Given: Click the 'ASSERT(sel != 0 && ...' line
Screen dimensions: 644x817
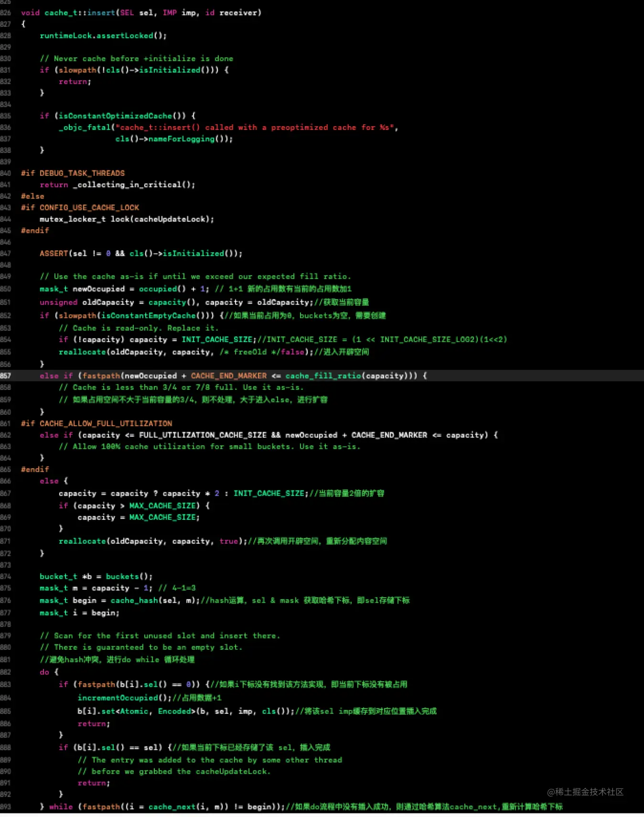Looking at the screenshot, I should coord(141,253).
